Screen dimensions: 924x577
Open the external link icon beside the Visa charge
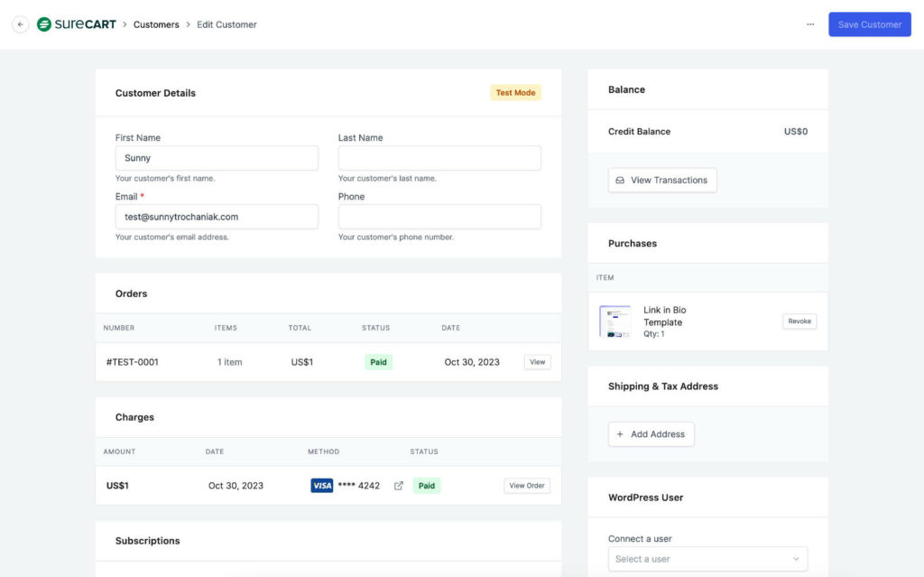click(x=398, y=485)
